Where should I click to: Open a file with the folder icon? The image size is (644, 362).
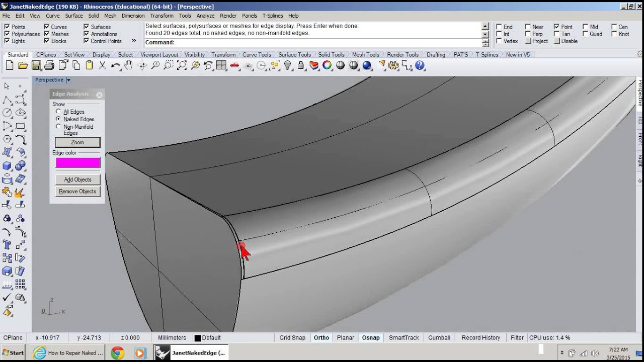(23, 65)
